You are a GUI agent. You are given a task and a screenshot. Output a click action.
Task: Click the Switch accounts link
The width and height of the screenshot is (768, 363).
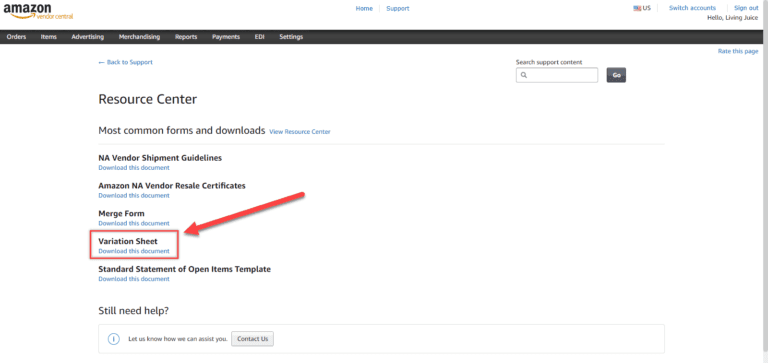click(692, 8)
